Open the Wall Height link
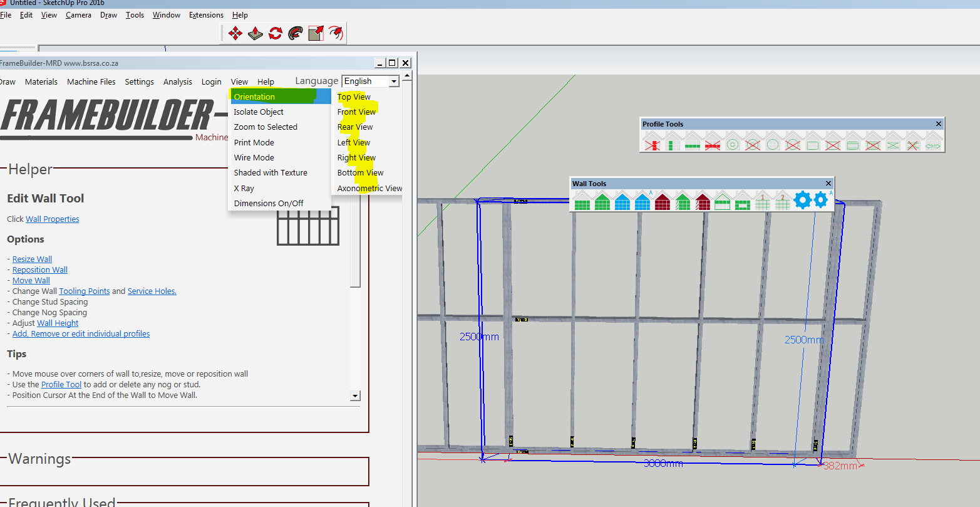This screenshot has width=980, height=507. point(58,323)
